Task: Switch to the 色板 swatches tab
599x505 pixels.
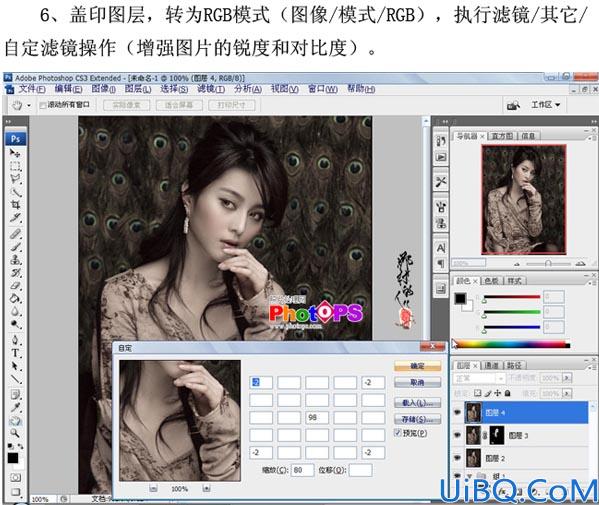Action: click(x=491, y=281)
